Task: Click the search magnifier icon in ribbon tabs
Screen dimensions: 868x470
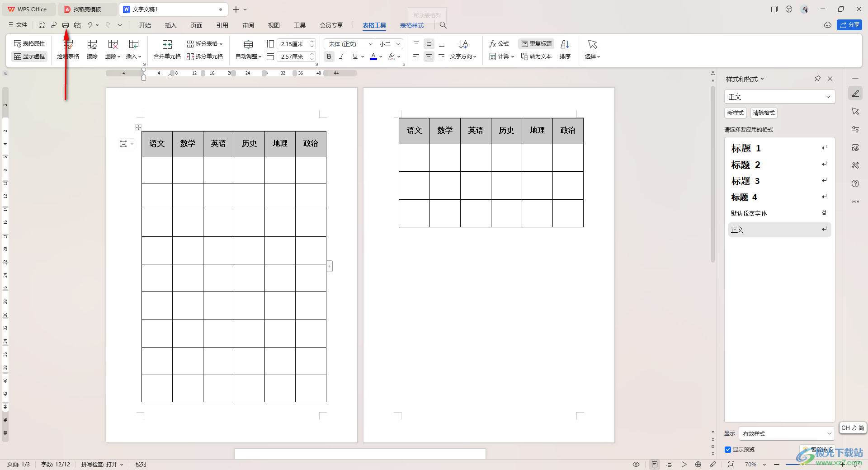Action: coord(443,25)
